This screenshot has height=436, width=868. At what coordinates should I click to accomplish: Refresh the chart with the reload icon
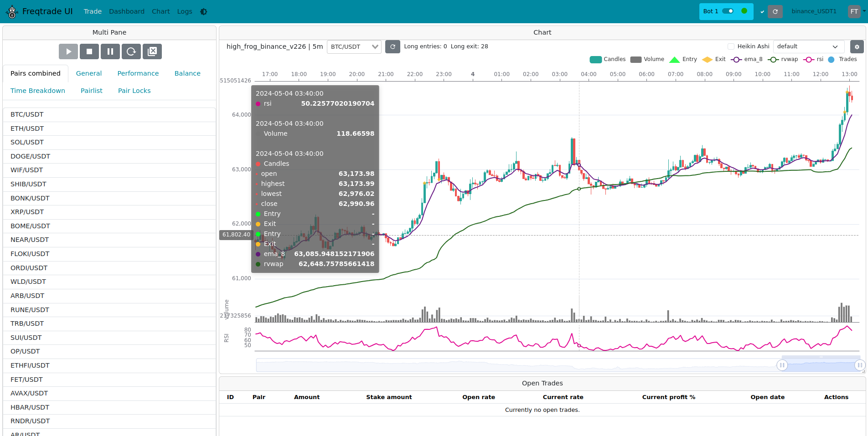click(393, 46)
